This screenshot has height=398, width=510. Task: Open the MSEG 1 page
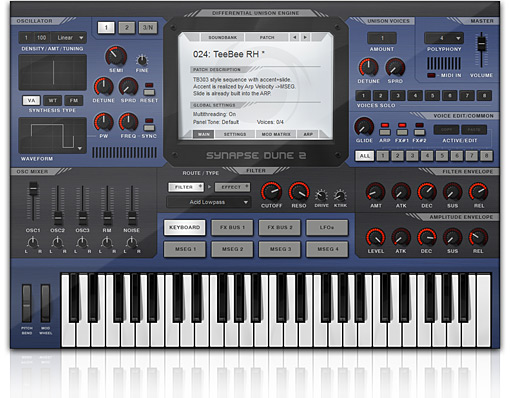185,249
